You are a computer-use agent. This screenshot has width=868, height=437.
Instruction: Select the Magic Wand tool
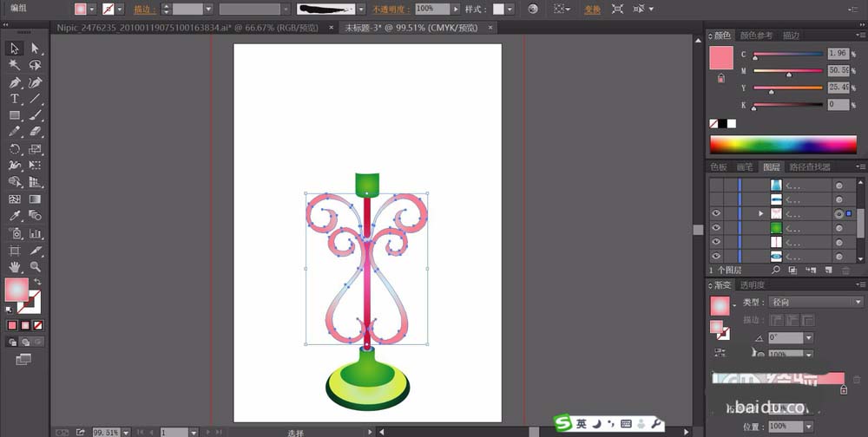click(x=15, y=65)
